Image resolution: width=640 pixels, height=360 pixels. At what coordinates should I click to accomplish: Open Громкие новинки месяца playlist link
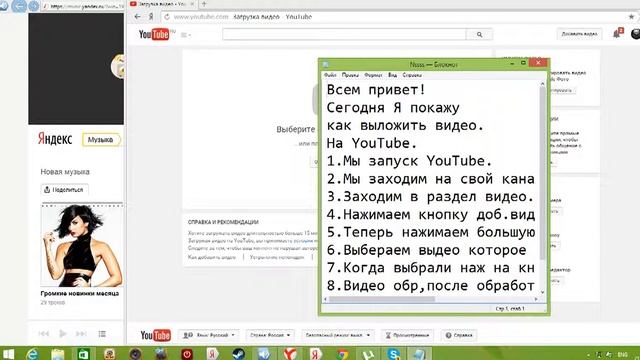[x=80, y=293]
